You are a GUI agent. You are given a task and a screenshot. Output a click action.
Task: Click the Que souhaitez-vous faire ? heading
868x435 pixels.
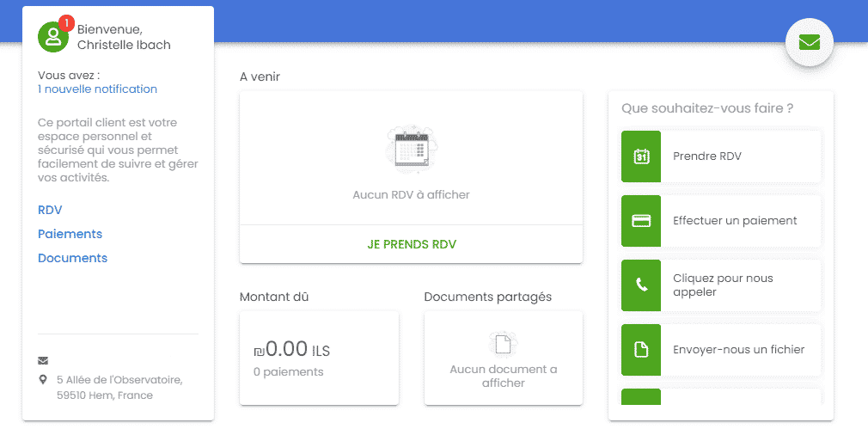[x=707, y=108]
